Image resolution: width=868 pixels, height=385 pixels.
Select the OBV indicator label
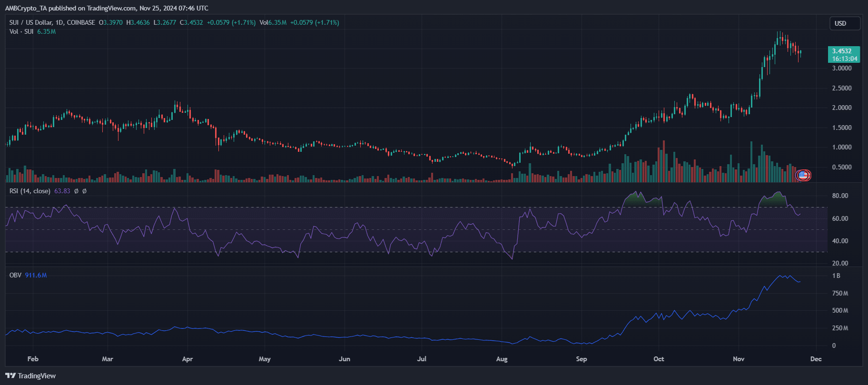(x=15, y=275)
